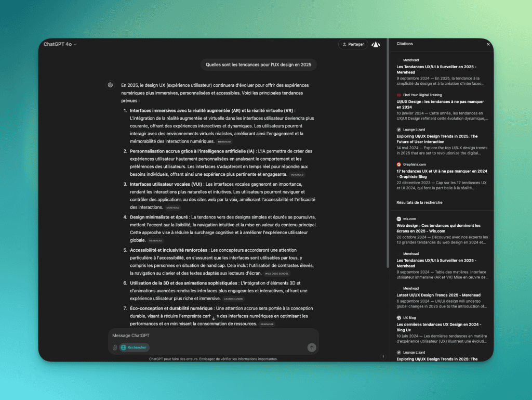The width and height of the screenshot is (532, 400).
Task: Open Merehead citation dated 9 septembre 2024 — En 2025
Action: (x=442, y=72)
